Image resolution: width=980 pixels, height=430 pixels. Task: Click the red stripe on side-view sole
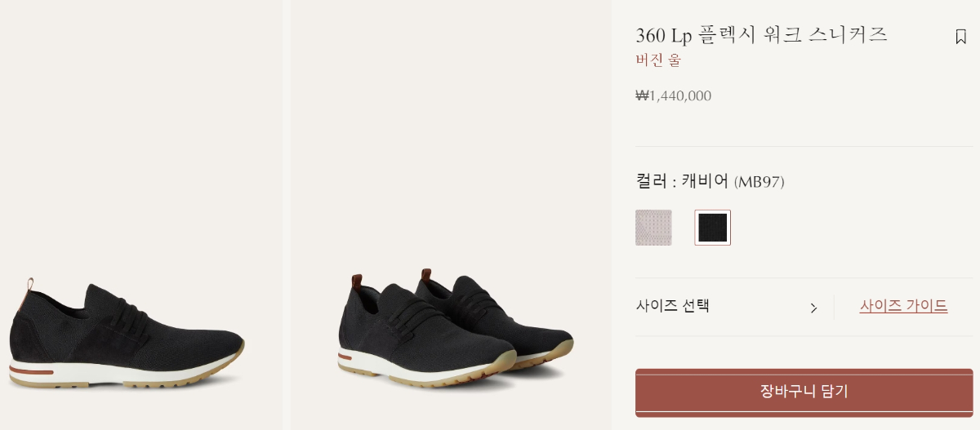tap(31, 371)
